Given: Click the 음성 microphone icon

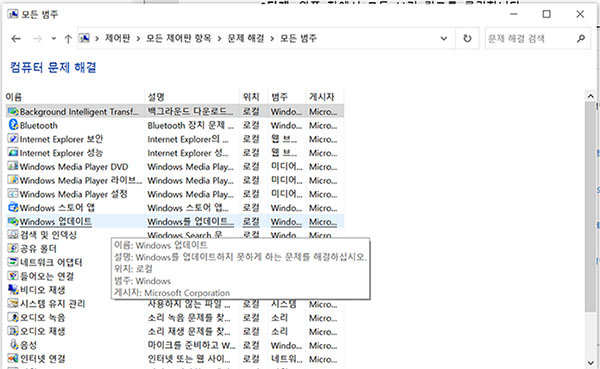Looking at the screenshot, I should point(13,345).
